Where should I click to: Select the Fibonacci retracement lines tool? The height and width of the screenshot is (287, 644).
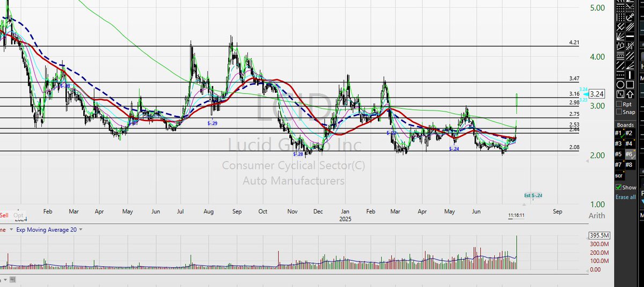[x=620, y=55]
